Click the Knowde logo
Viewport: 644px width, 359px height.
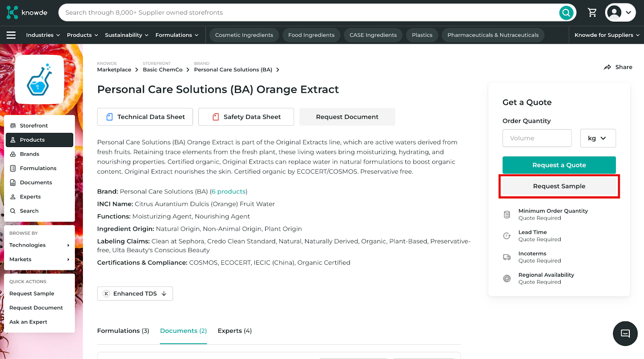[27, 12]
